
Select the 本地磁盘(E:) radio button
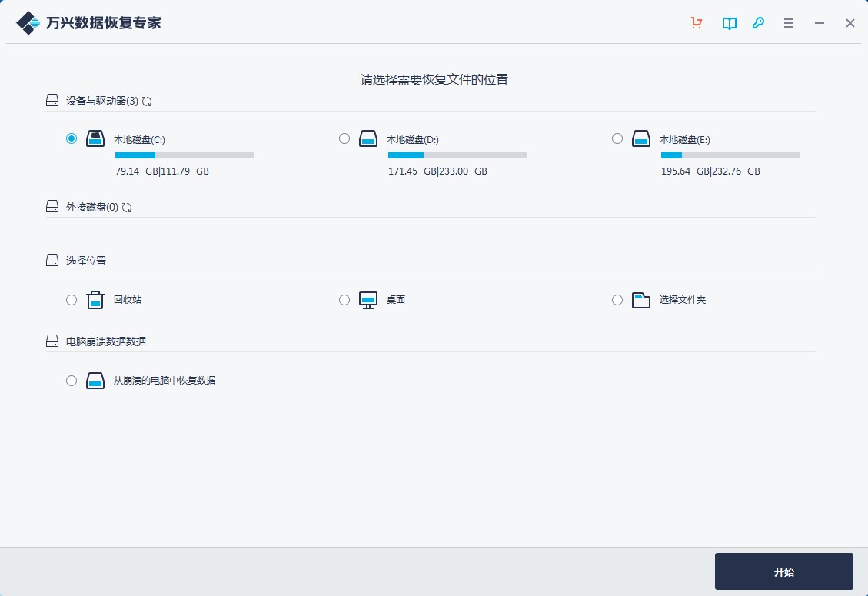tap(617, 138)
